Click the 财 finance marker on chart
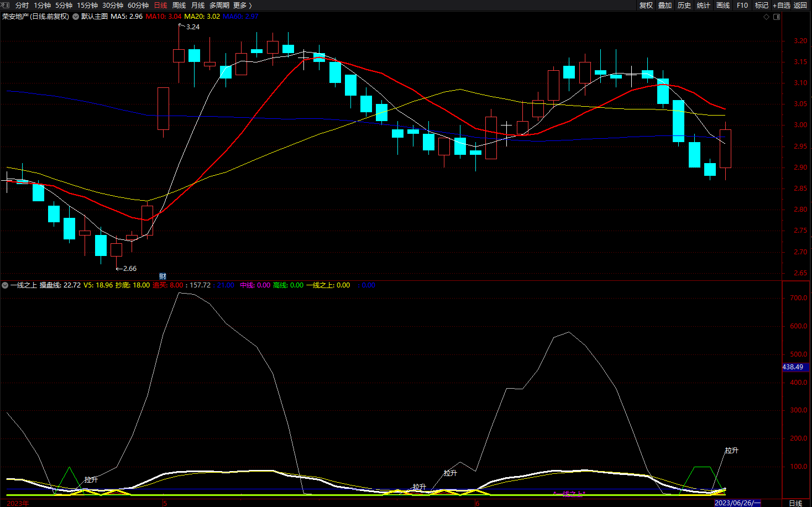The width and height of the screenshot is (812, 507). click(163, 276)
